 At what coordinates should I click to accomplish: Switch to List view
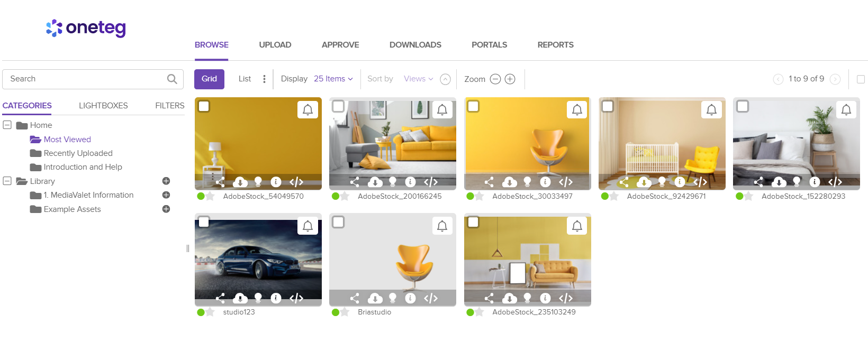pyautogui.click(x=245, y=79)
